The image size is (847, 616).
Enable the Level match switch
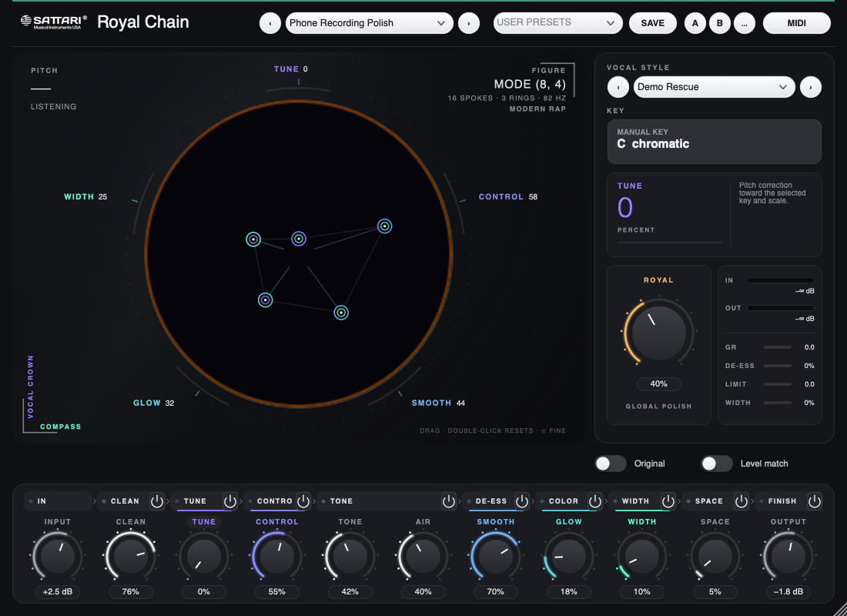[x=716, y=464]
